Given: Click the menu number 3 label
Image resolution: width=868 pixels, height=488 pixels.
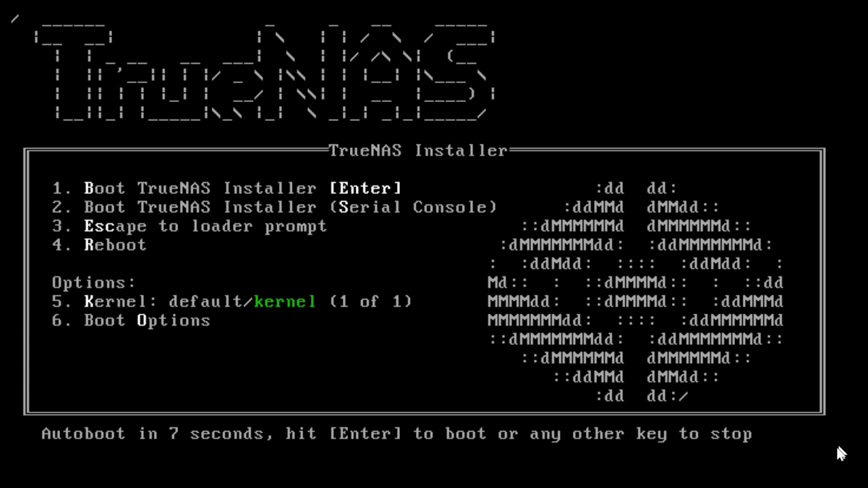Looking at the screenshot, I should tap(62, 226).
